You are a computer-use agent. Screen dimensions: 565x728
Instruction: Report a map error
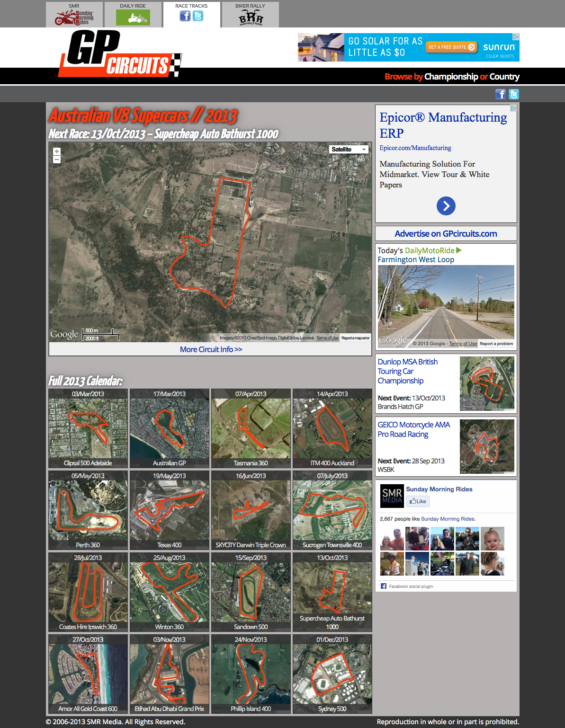coord(355,338)
